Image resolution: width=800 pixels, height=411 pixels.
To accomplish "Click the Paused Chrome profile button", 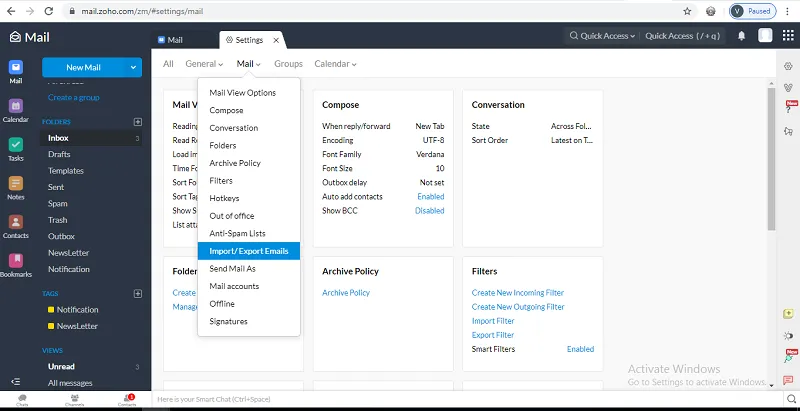I will coord(753,11).
